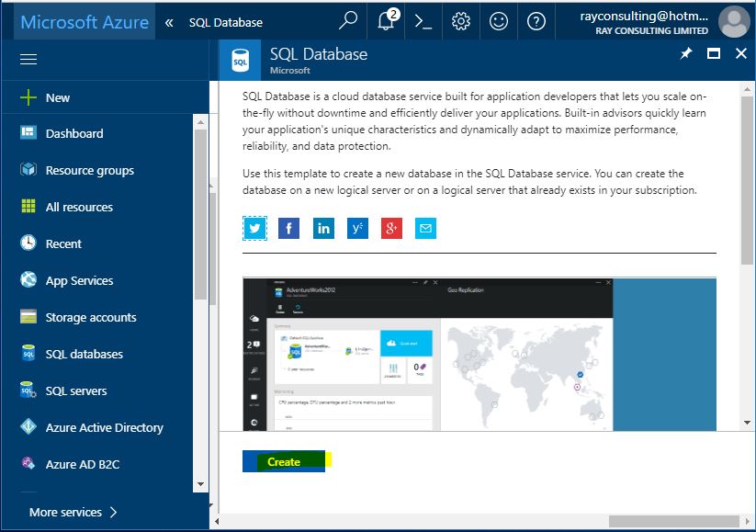Image resolution: width=756 pixels, height=532 pixels.
Task: Click the SQL Database preview screenshot
Action: 480,355
